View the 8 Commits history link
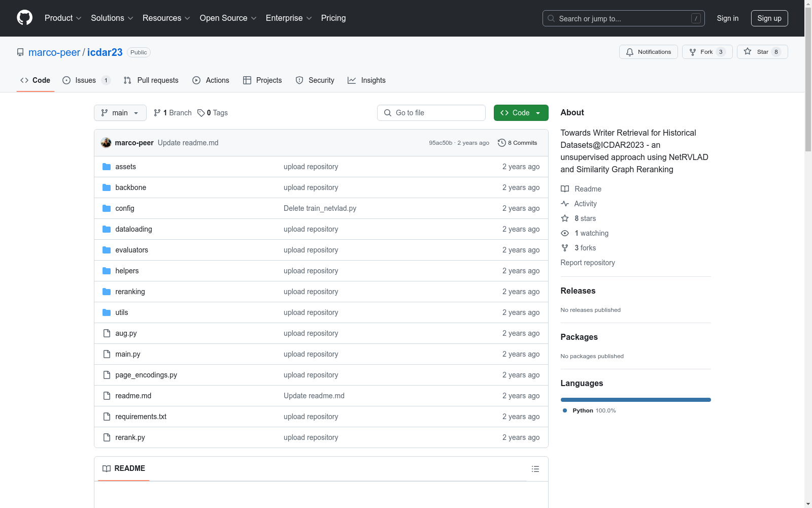Viewport: 812px width, 508px height. coord(518,143)
